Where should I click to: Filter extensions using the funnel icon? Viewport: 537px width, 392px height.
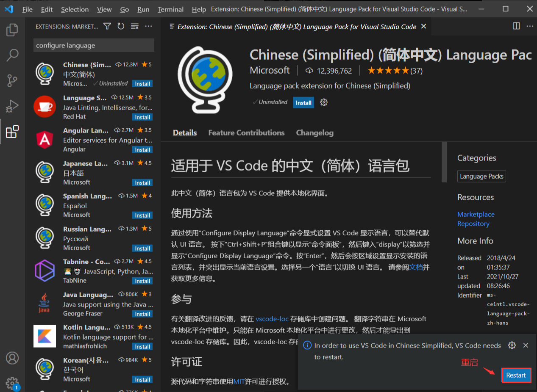tap(107, 26)
